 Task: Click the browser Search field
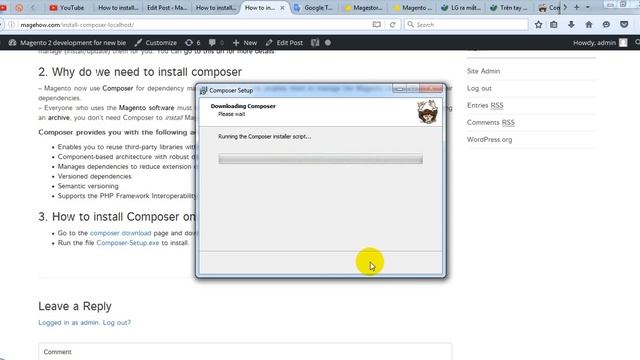pos(466,24)
